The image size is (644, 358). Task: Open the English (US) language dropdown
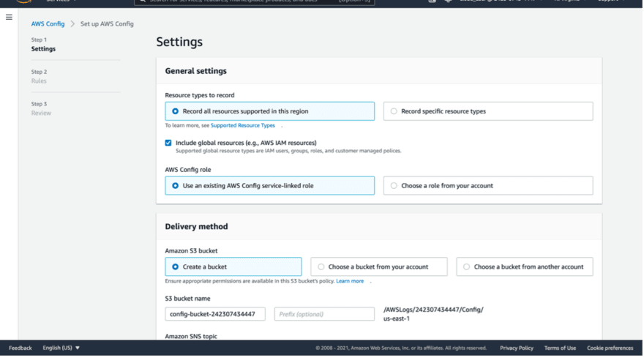click(61, 348)
